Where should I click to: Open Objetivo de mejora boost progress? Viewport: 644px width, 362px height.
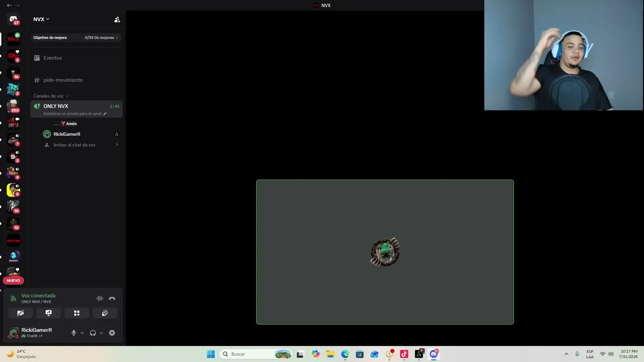coord(75,38)
